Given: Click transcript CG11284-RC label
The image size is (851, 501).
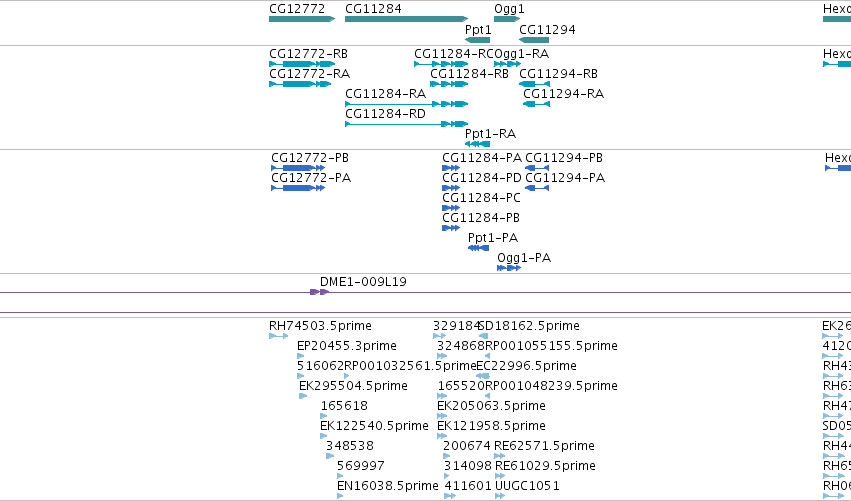Looking at the screenshot, I should pos(453,54).
